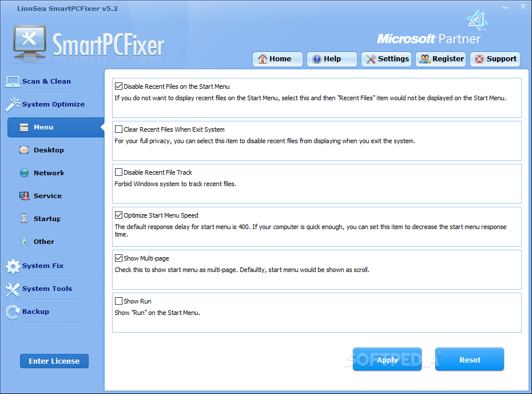Click the Help question mark icon

pos(316,59)
